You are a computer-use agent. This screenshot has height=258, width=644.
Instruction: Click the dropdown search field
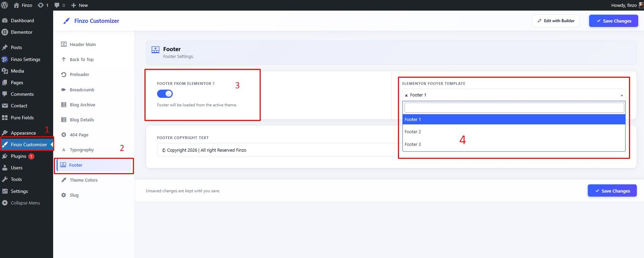[514, 107]
